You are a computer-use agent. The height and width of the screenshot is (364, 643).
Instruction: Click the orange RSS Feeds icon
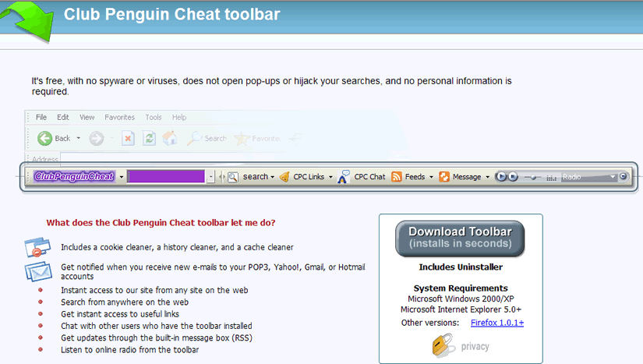397,177
